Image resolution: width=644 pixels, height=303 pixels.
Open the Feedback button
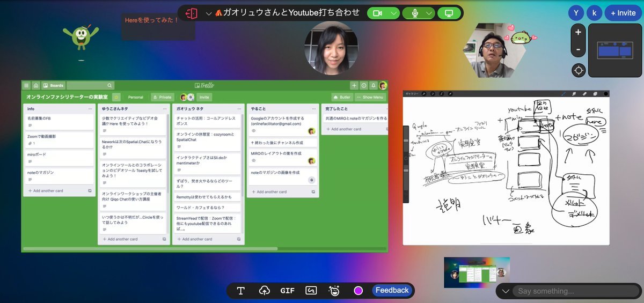pos(392,290)
